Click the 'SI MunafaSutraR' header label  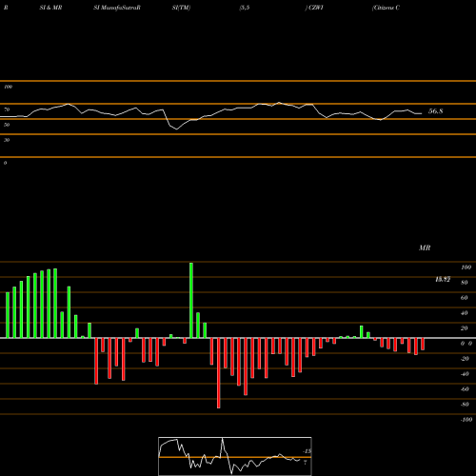[x=117, y=8]
